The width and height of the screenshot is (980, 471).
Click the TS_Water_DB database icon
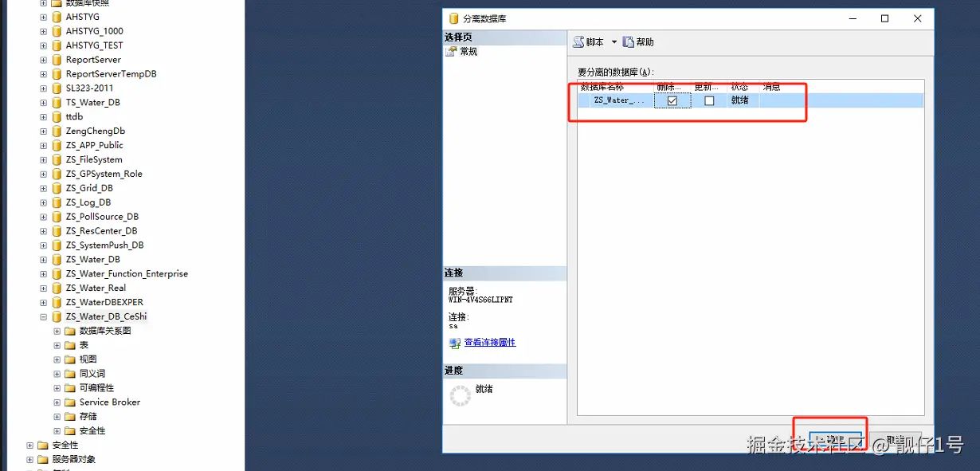tap(57, 103)
